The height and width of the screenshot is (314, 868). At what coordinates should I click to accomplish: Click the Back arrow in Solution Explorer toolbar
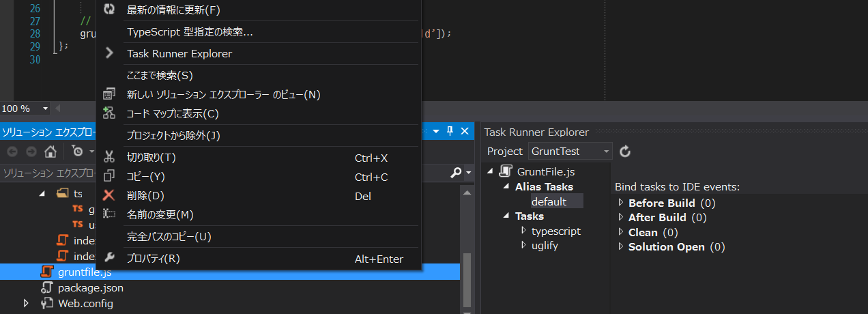click(x=12, y=152)
